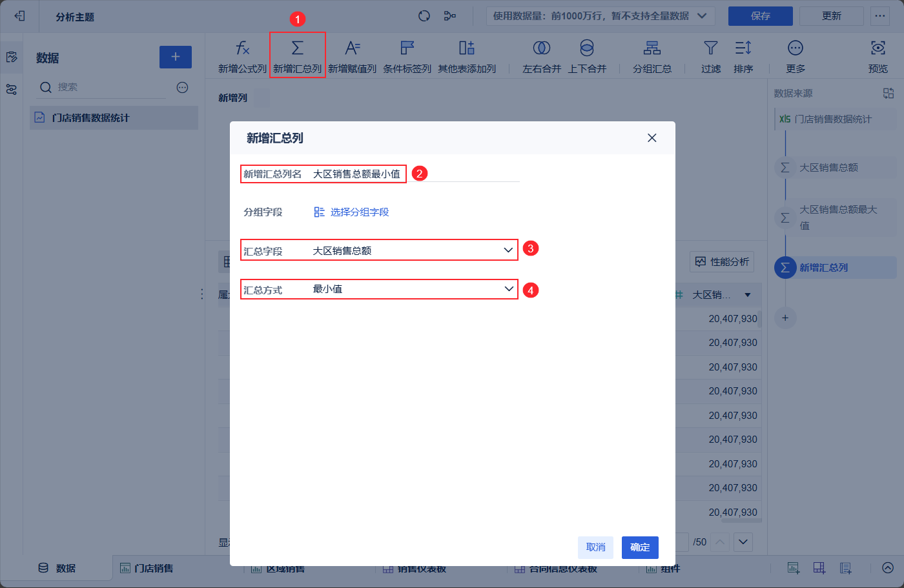Viewport: 904px width, 588px height.
Task: Select the data editing icon in the left sidebar
Action: click(12, 57)
